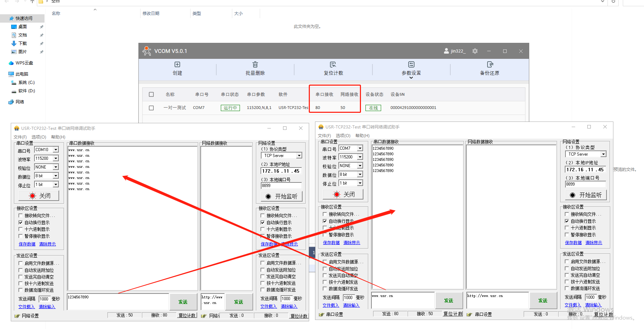Viewport: 644px width, 329px height.
Task: Open WPS cloud drive (WPS云盘) in sidebar
Action: pyautogui.click(x=24, y=63)
